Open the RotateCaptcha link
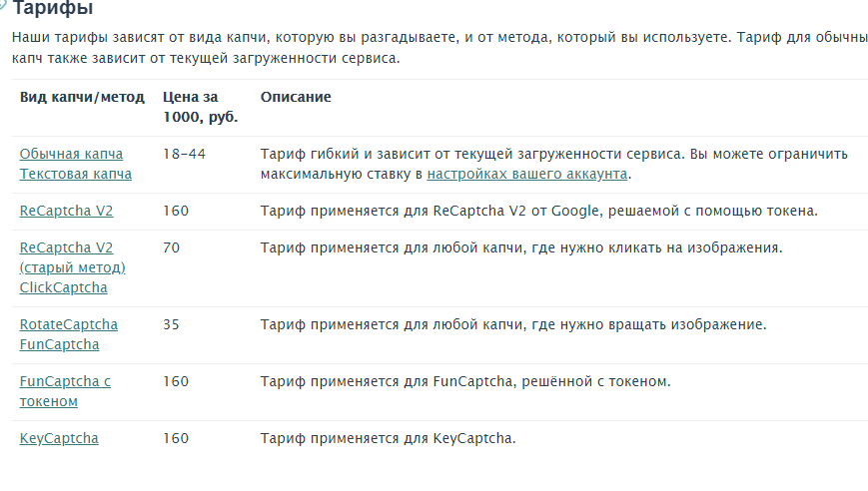 [69, 324]
